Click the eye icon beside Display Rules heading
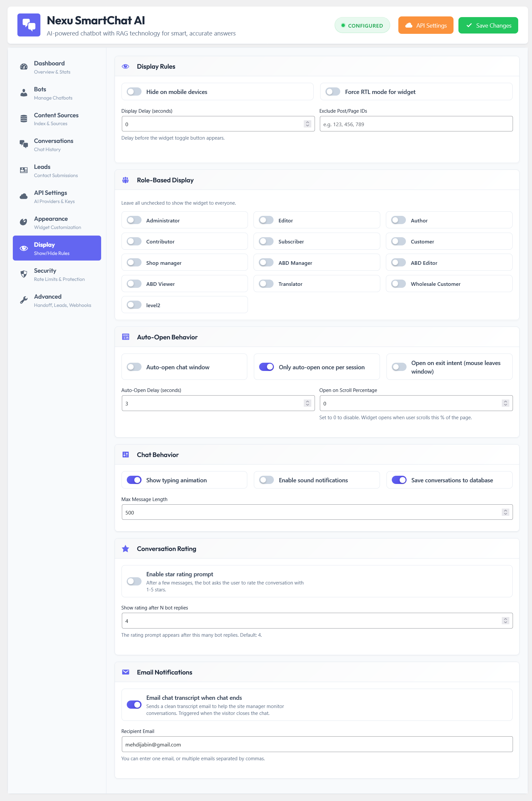This screenshot has width=532, height=801. click(x=125, y=66)
